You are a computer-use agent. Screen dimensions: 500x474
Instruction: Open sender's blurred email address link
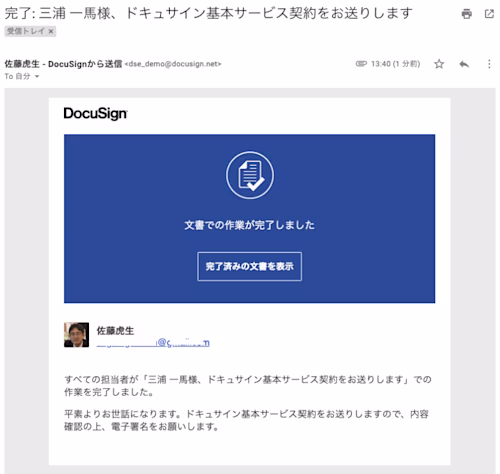pos(153,343)
